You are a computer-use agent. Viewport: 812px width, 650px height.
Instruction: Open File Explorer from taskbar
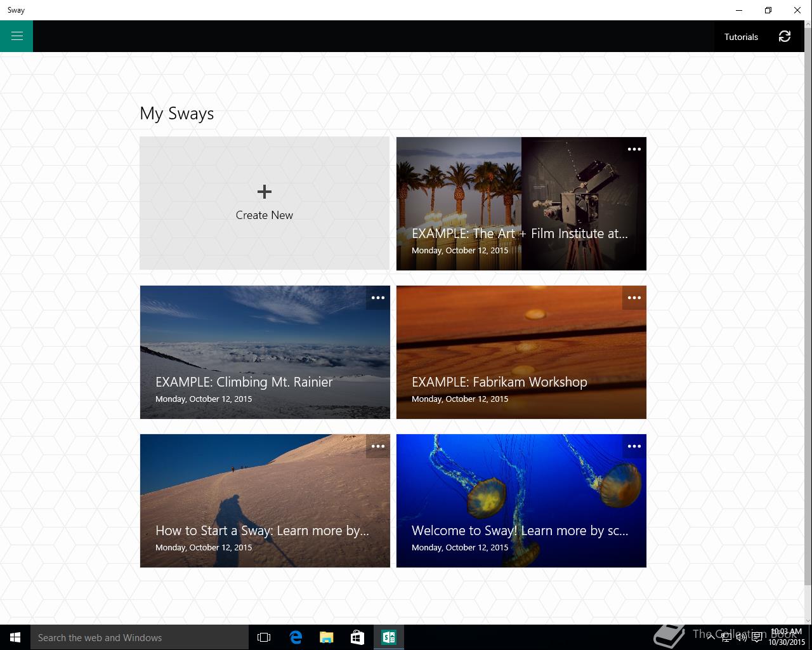point(327,637)
